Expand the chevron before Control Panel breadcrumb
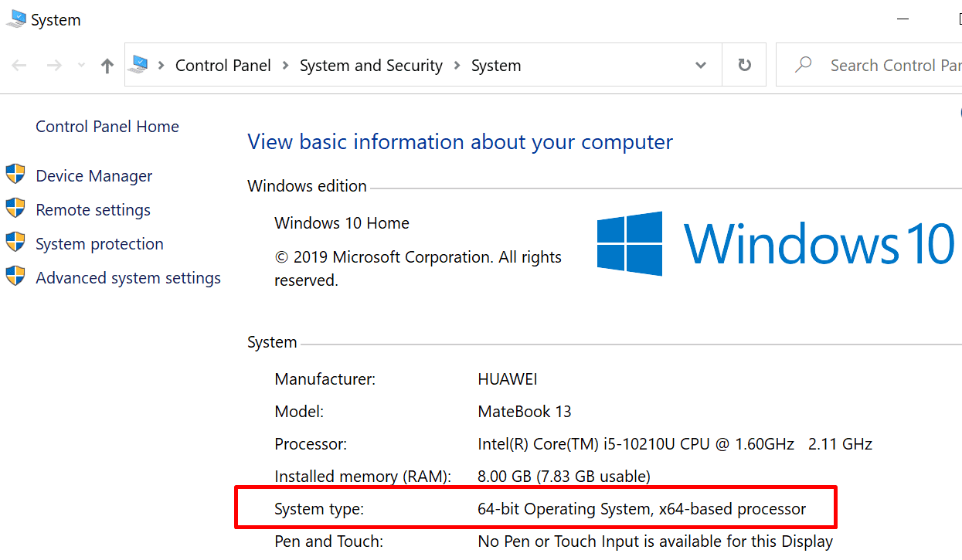 (161, 66)
